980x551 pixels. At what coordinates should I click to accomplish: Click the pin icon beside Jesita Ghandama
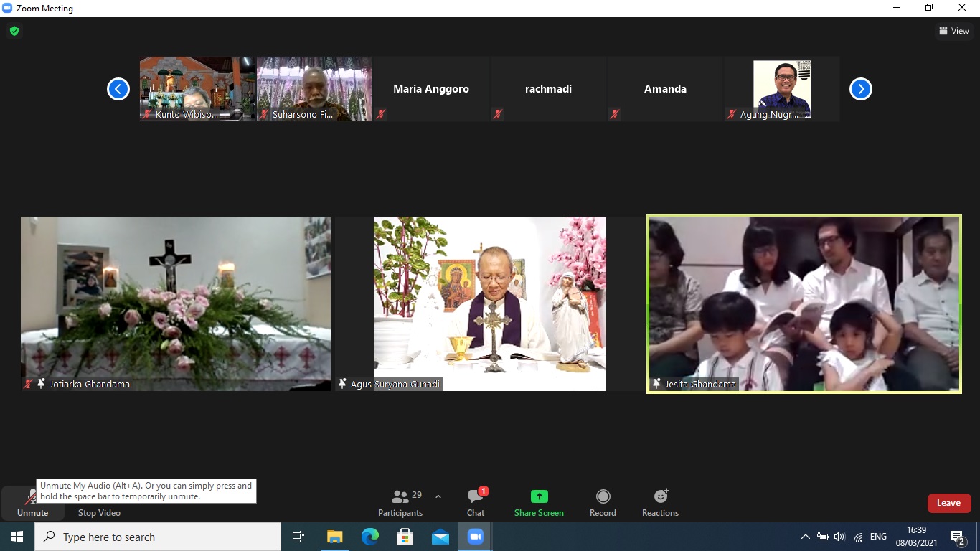tap(656, 384)
